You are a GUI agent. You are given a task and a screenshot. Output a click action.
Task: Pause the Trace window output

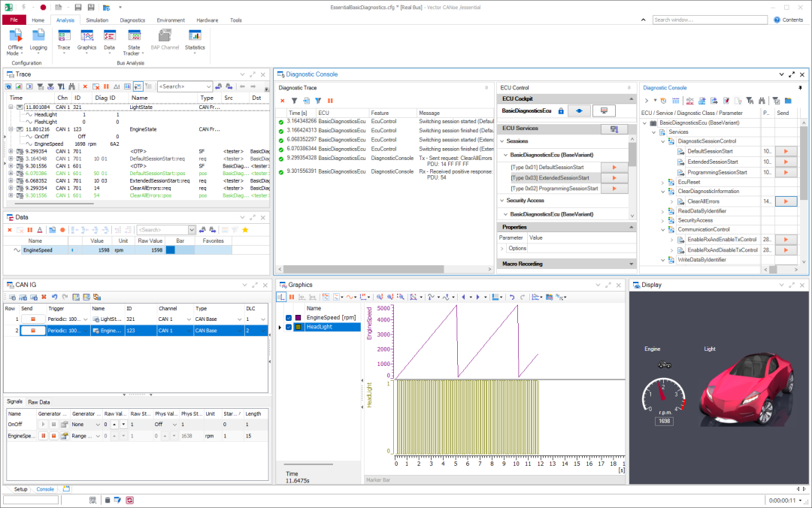106,86
